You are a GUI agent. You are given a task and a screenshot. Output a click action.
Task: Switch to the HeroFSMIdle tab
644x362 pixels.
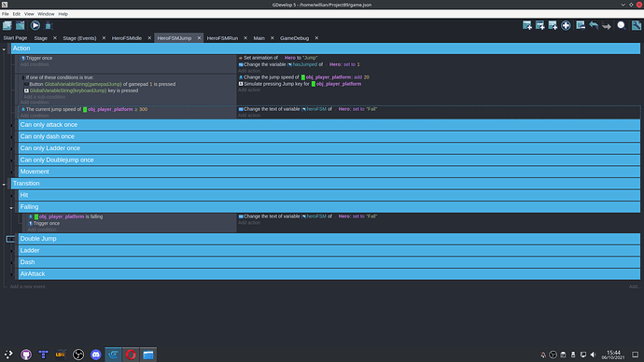(x=127, y=37)
